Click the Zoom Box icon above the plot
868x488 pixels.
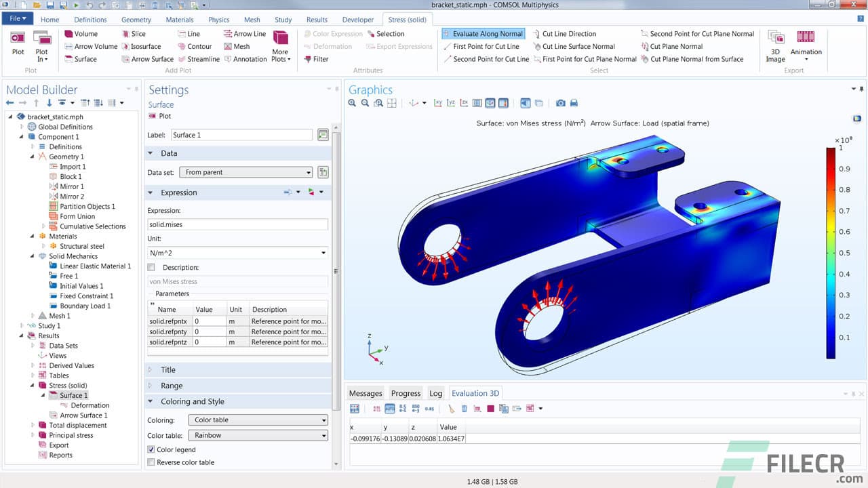coord(378,103)
